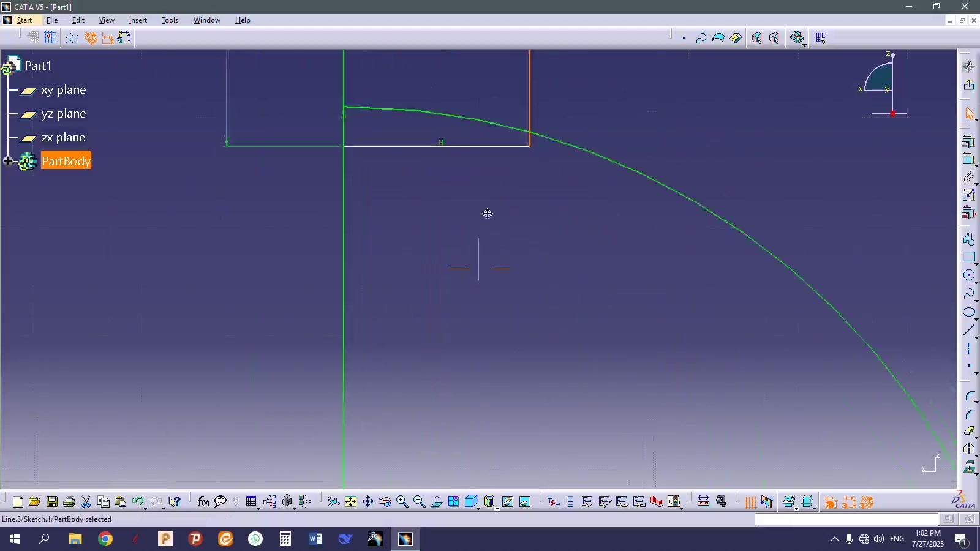Select the Constraint dimension tool
This screenshot has height=551, width=980.
pyautogui.click(x=968, y=159)
